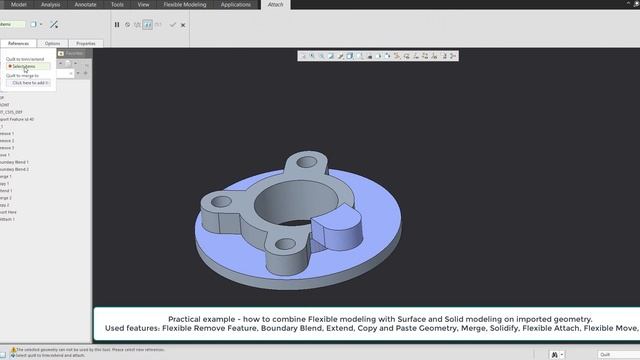This screenshot has height=360, width=640.
Task: Click the warning icon in message log
Action: (x=13, y=350)
